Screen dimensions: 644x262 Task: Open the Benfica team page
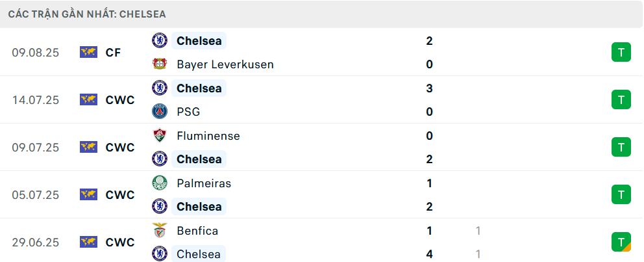point(197,231)
